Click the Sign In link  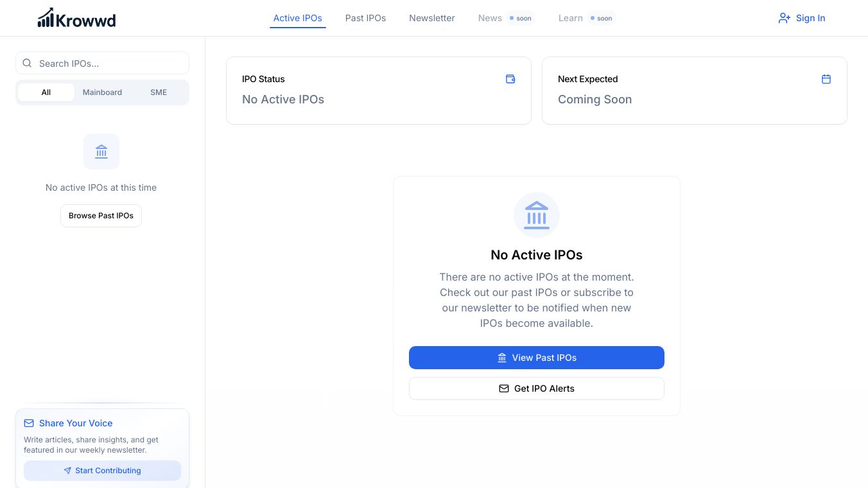click(810, 18)
